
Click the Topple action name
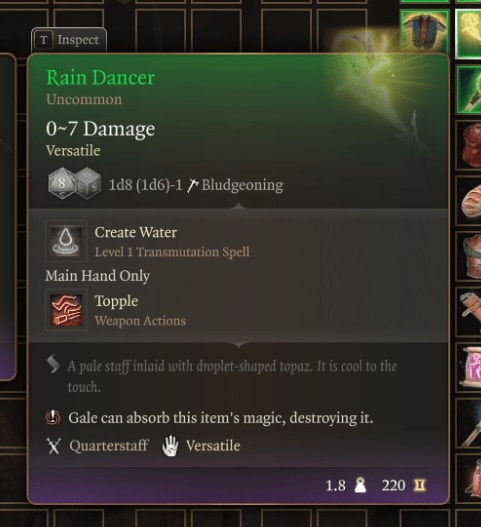click(x=116, y=301)
